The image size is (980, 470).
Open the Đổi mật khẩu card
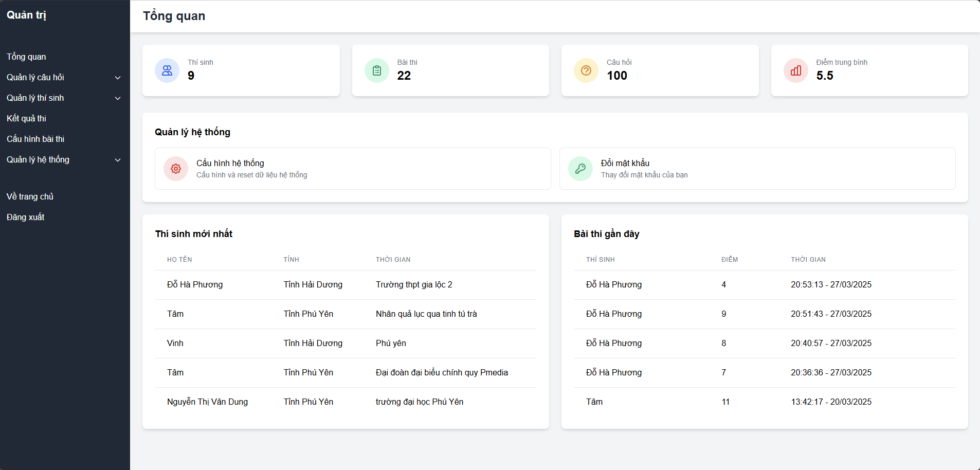coord(757,169)
